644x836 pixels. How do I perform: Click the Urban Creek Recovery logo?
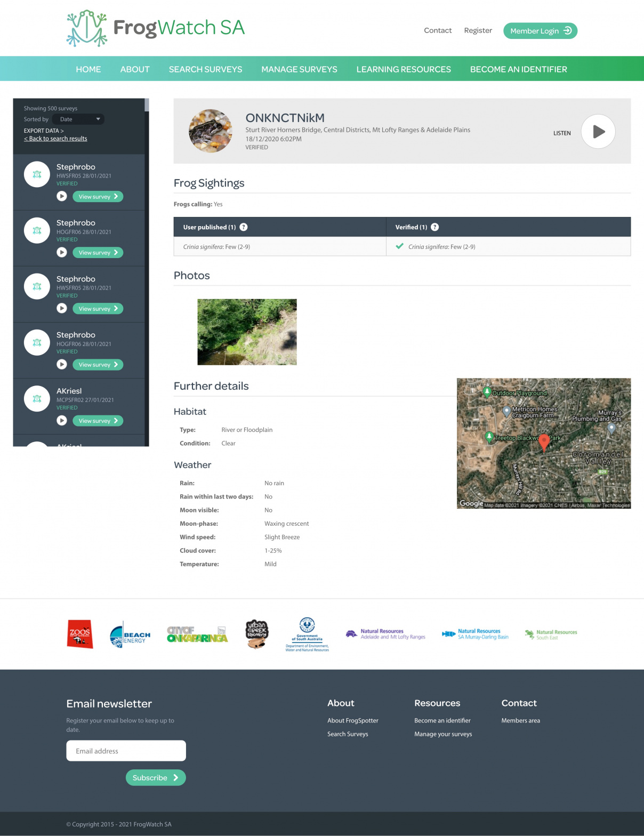(256, 634)
